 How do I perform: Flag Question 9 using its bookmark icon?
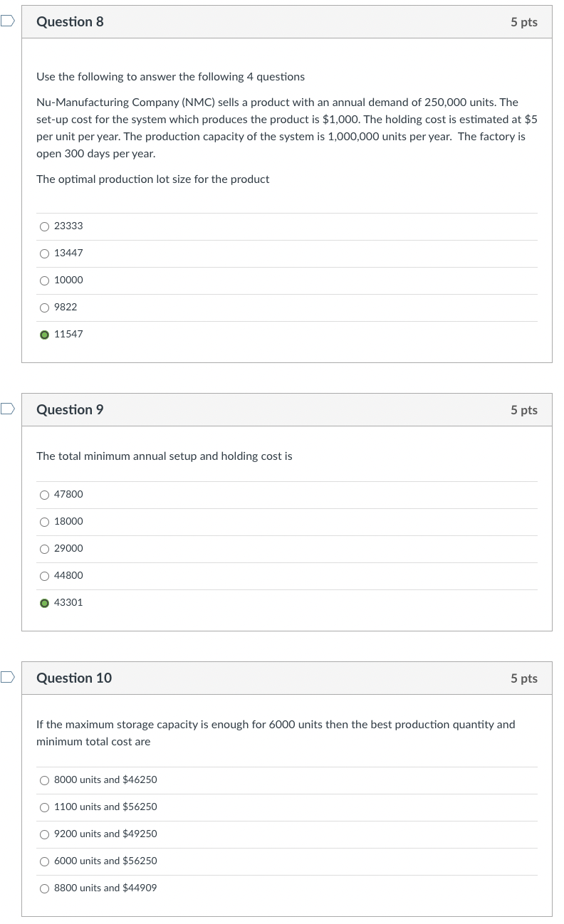6,409
